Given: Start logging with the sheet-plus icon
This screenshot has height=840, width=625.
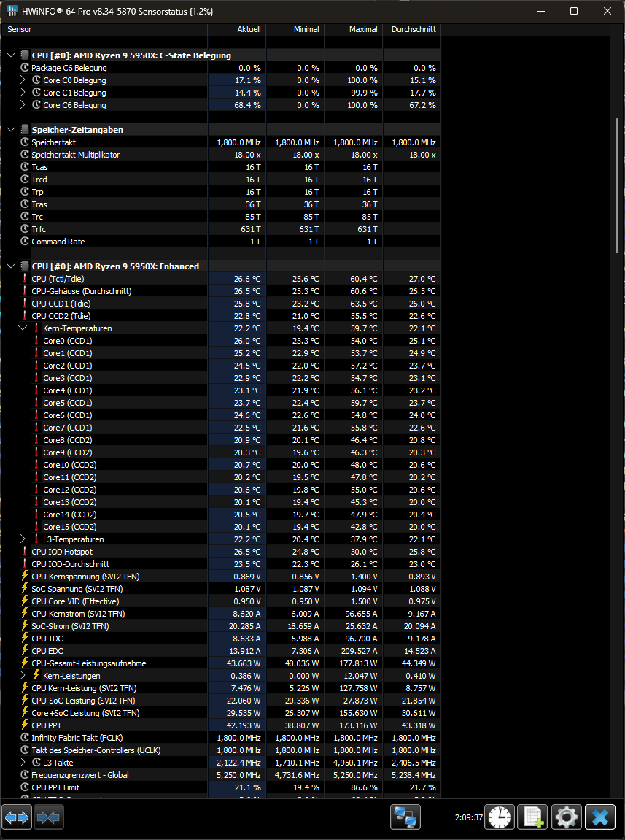Looking at the screenshot, I should point(533,817).
